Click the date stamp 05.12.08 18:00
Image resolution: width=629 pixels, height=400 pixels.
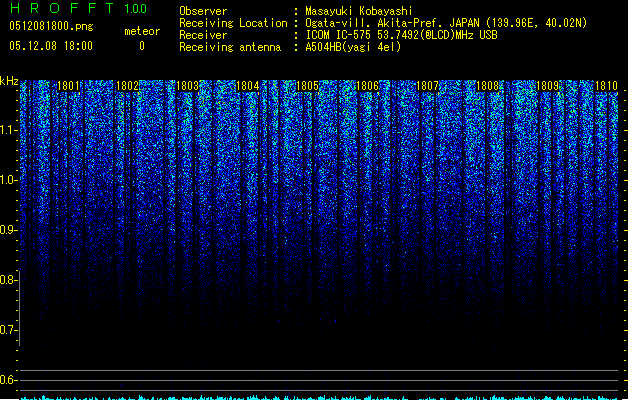point(51,46)
